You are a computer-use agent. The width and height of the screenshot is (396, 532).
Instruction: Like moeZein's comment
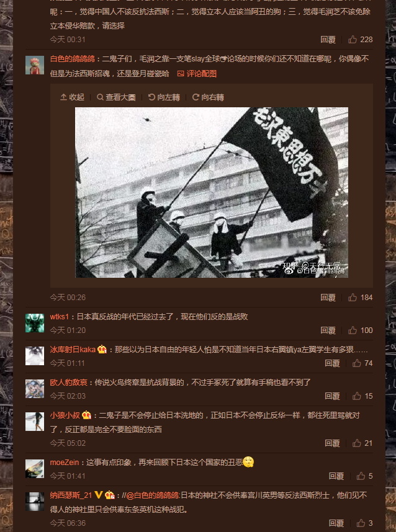(x=364, y=476)
